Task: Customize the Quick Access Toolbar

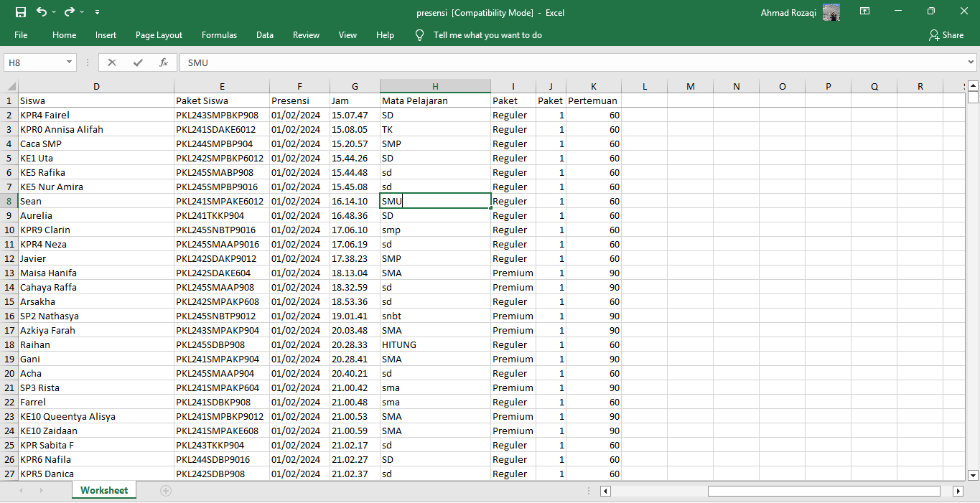Action: pyautogui.click(x=97, y=12)
